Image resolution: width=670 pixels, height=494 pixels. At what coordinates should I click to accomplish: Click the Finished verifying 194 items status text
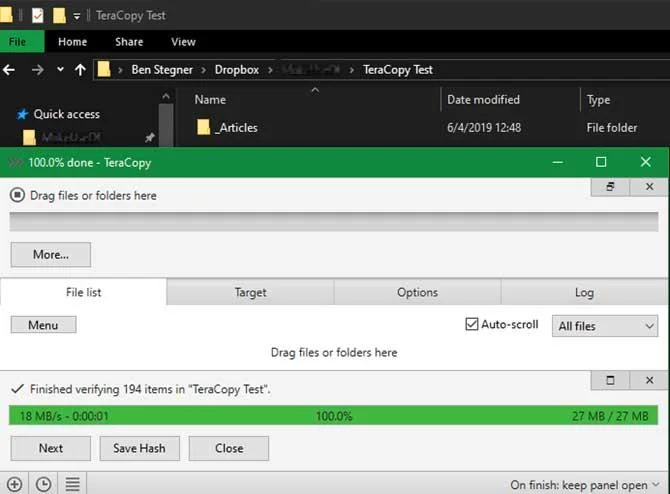tap(150, 389)
